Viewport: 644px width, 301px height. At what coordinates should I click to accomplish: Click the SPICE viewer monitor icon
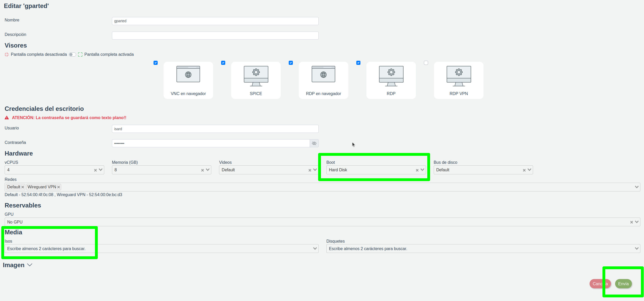256,75
